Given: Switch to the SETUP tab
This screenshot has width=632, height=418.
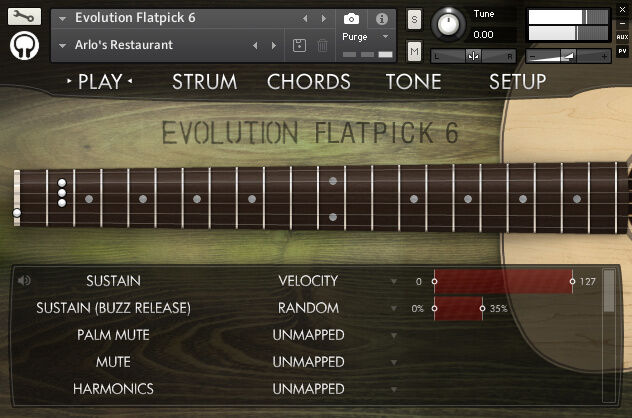Looking at the screenshot, I should [x=518, y=82].
